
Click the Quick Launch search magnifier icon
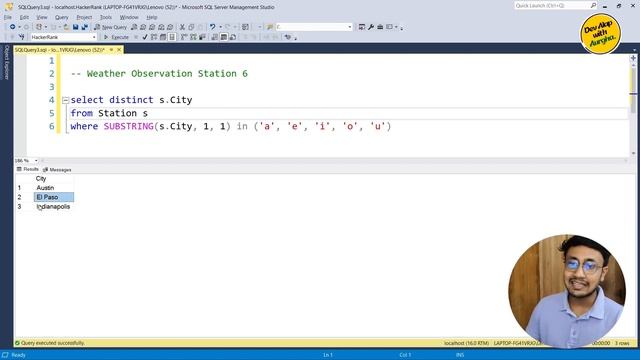pyautogui.click(x=593, y=5)
